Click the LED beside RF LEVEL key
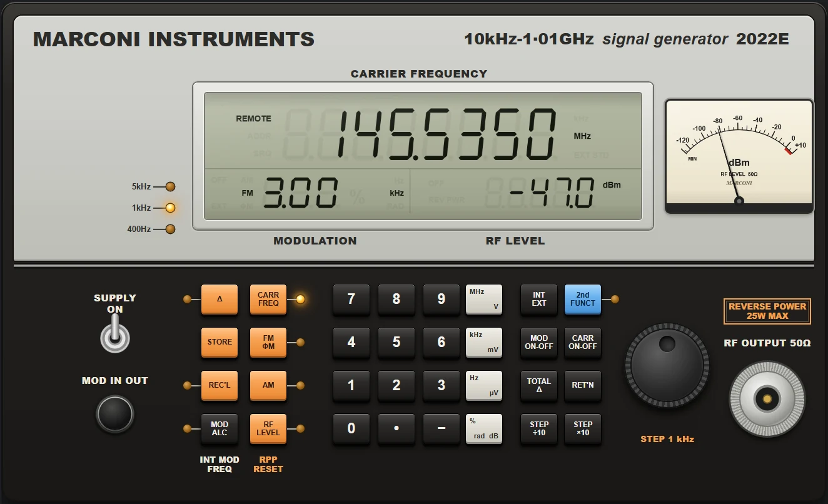Image resolution: width=828 pixels, height=504 pixels. [x=300, y=428]
